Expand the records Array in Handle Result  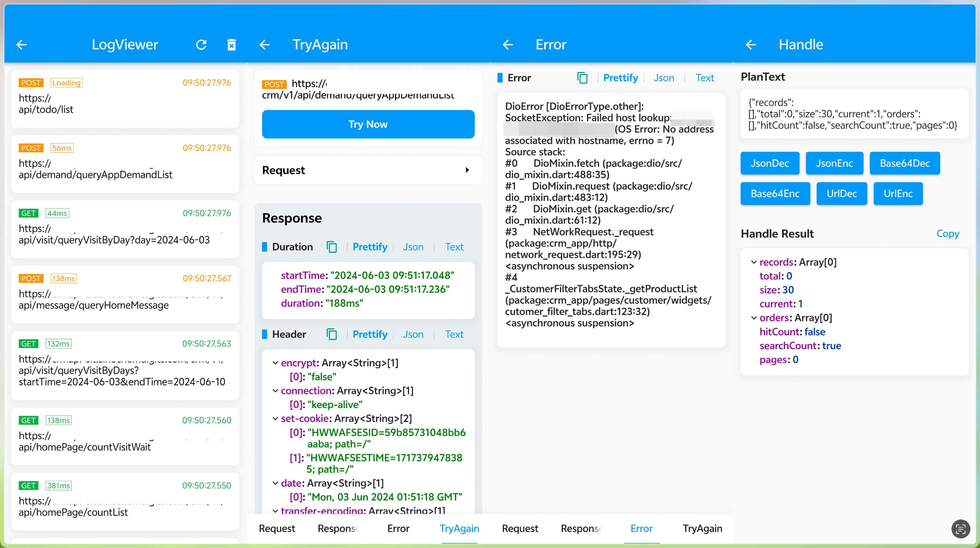pos(753,262)
